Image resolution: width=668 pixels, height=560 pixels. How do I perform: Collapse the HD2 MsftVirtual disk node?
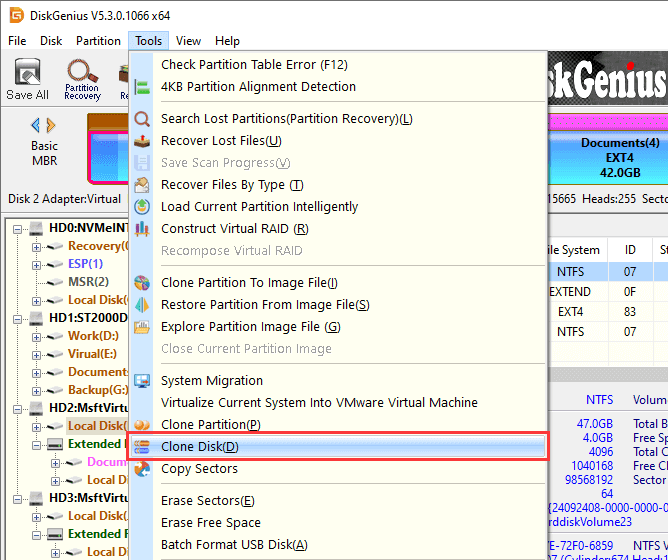coord(17,409)
